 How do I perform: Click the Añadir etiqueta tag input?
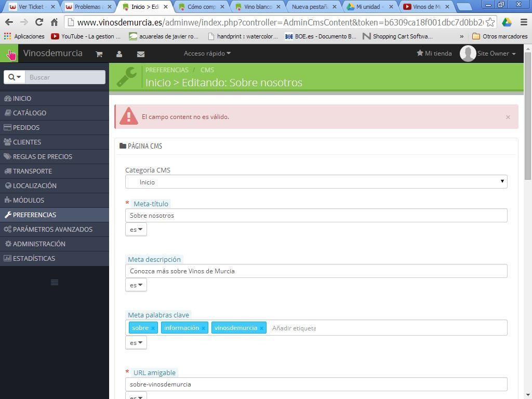coord(294,328)
